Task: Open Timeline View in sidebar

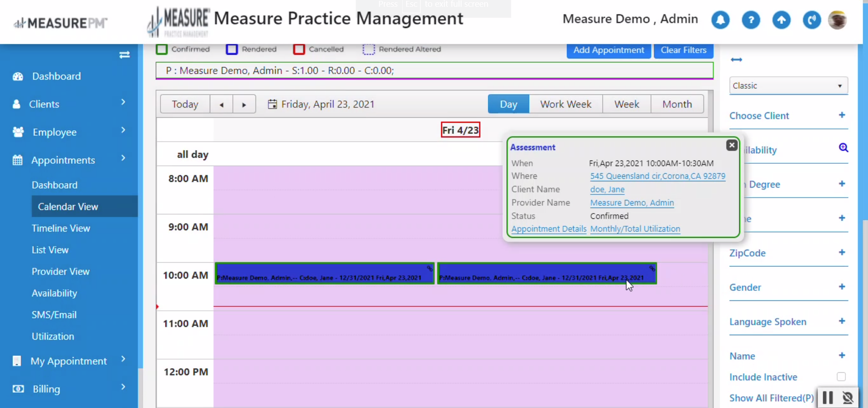Action: (x=61, y=228)
